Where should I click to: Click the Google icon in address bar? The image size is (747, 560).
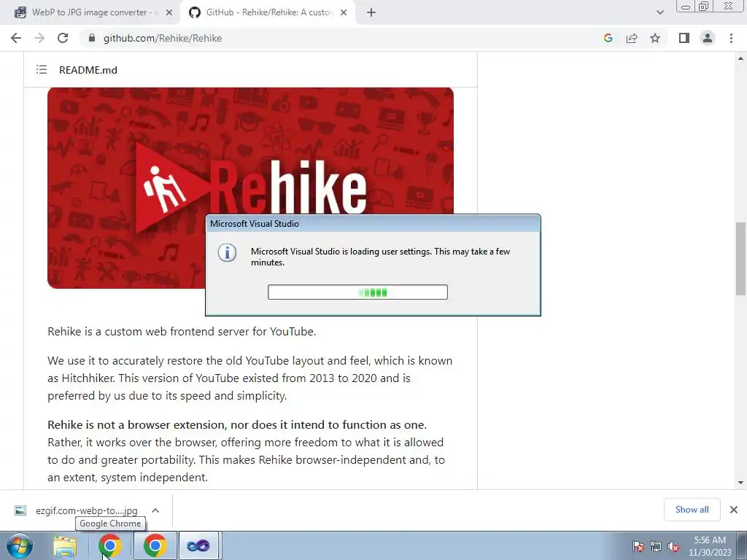coord(608,38)
